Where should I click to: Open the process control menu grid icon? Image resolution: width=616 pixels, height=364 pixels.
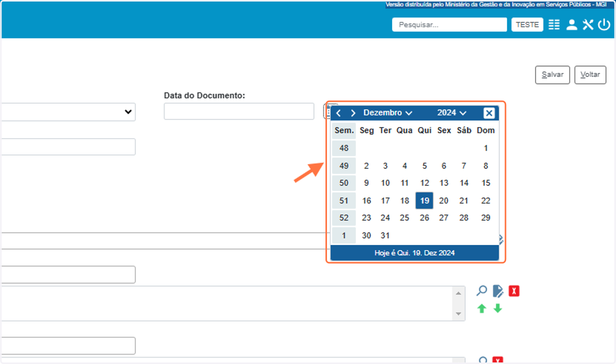(x=554, y=25)
